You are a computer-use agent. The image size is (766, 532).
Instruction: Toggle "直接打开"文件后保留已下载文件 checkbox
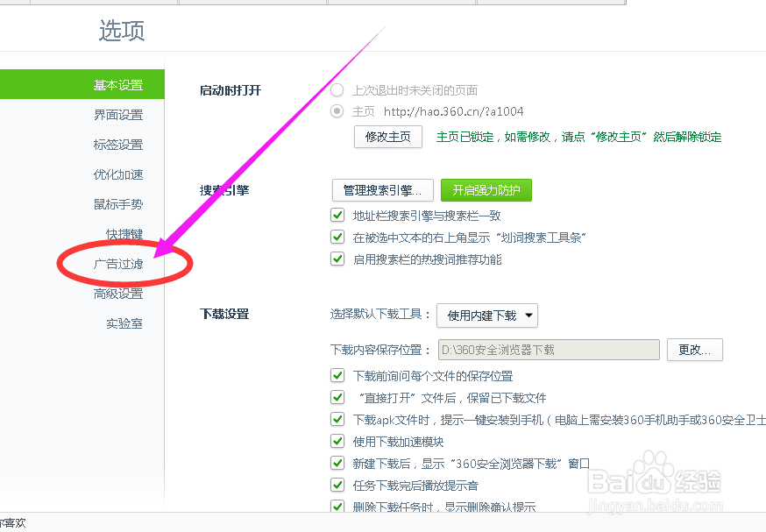pos(337,397)
